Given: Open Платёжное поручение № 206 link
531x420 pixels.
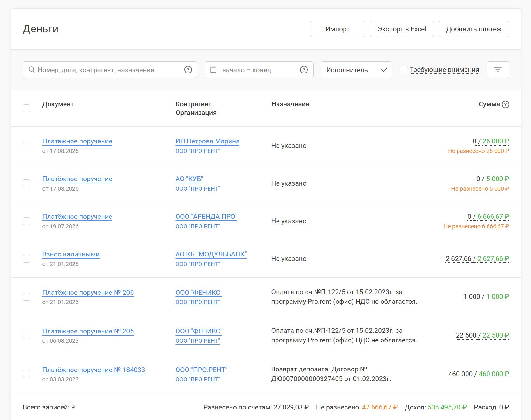Looking at the screenshot, I should click(x=88, y=293).
